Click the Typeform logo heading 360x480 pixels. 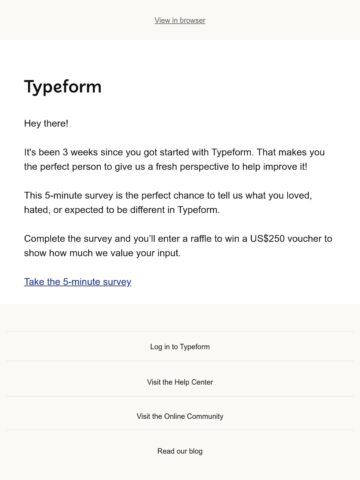coord(63,87)
